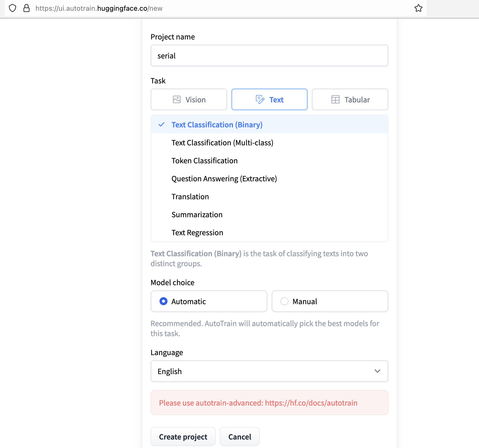
Task: Click the padlock icon next to the URL
Action: tap(26, 8)
